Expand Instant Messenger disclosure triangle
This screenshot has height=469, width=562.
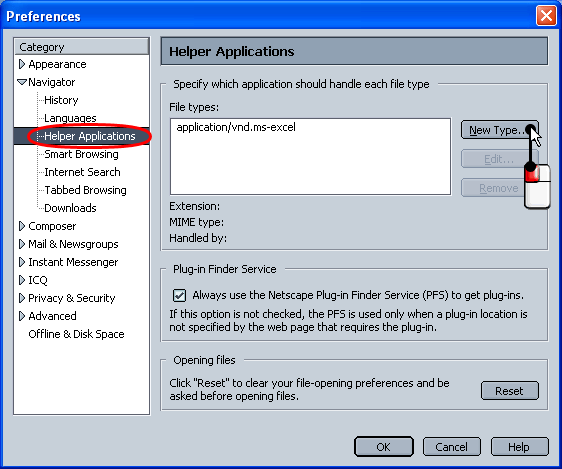tap(22, 262)
